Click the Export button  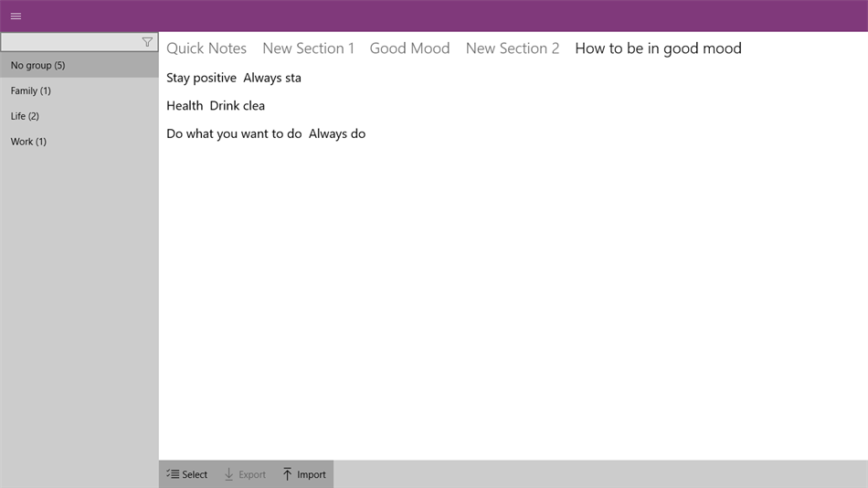click(245, 474)
